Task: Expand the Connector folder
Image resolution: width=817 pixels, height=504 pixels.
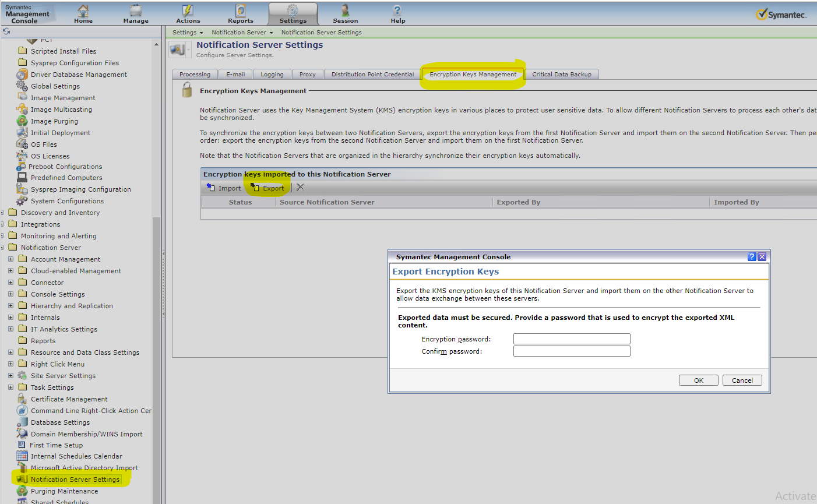Action: tap(10, 283)
